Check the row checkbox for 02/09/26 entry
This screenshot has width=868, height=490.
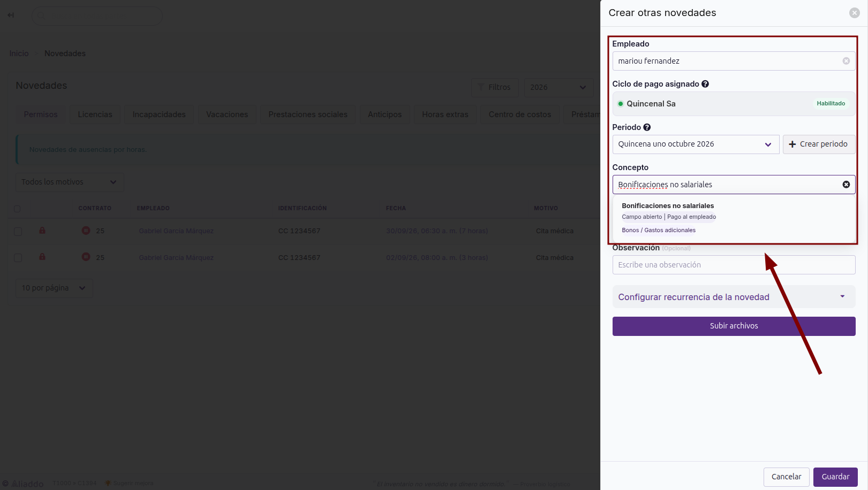(18, 257)
